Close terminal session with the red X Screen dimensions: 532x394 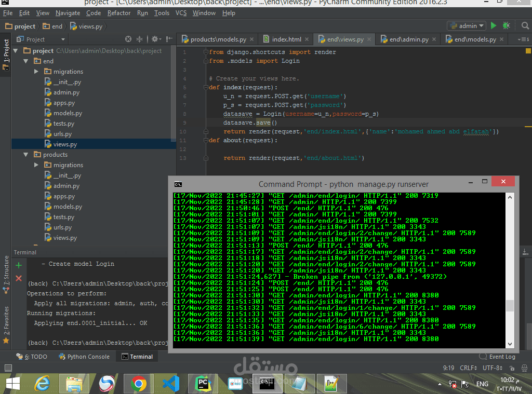[x=19, y=278]
